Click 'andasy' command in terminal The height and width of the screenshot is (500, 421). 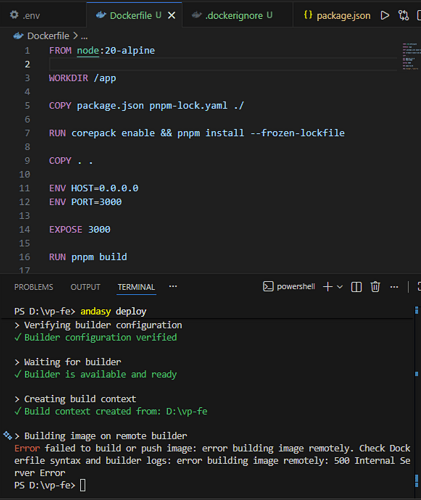(x=96, y=311)
